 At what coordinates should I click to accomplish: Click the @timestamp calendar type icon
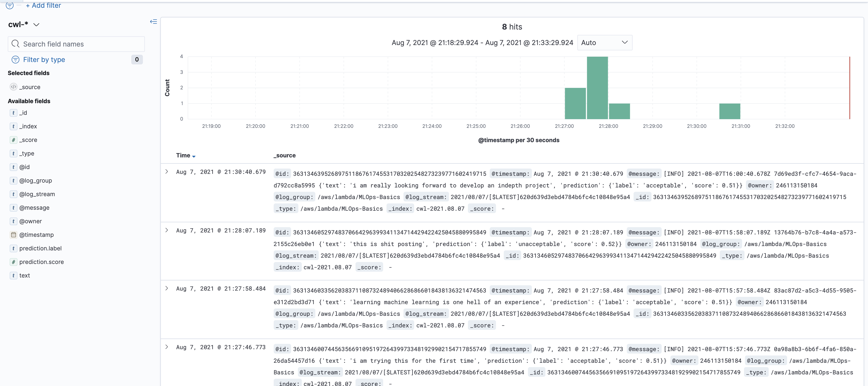coord(14,235)
